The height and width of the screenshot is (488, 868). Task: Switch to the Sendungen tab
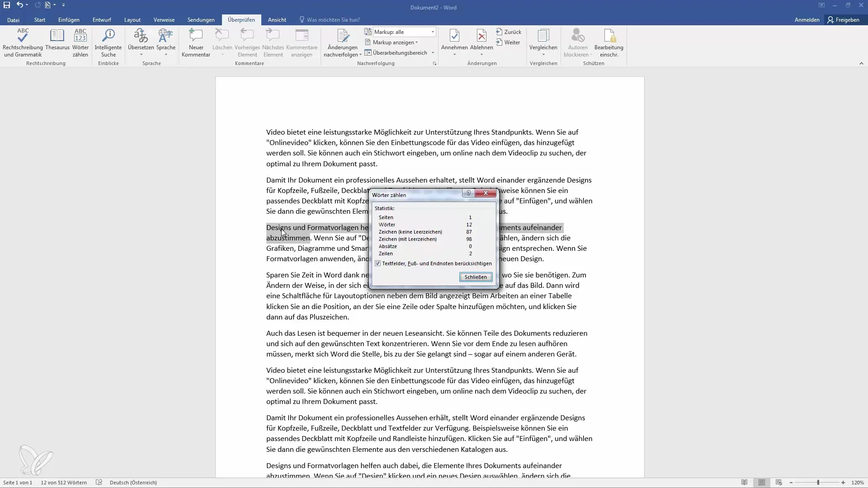[x=201, y=20]
